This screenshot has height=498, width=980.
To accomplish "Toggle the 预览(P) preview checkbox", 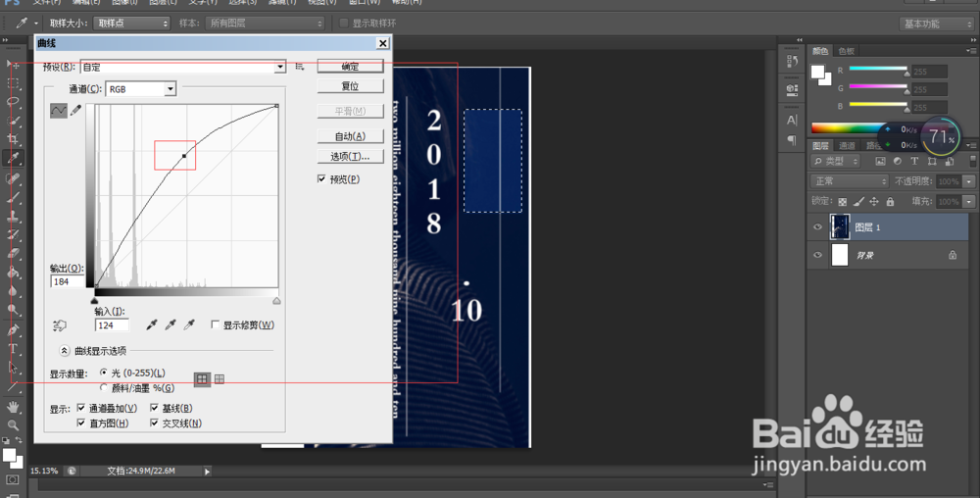I will click(x=321, y=179).
